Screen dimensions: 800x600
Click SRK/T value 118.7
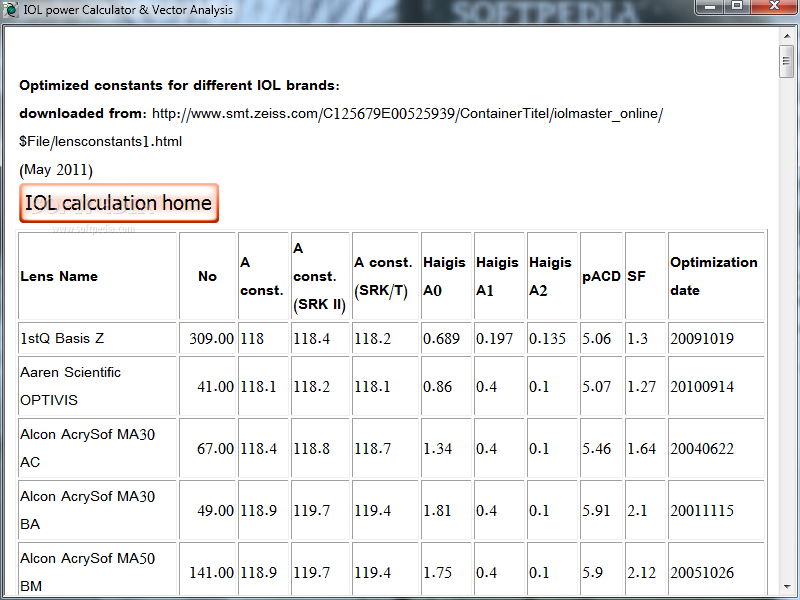point(372,448)
